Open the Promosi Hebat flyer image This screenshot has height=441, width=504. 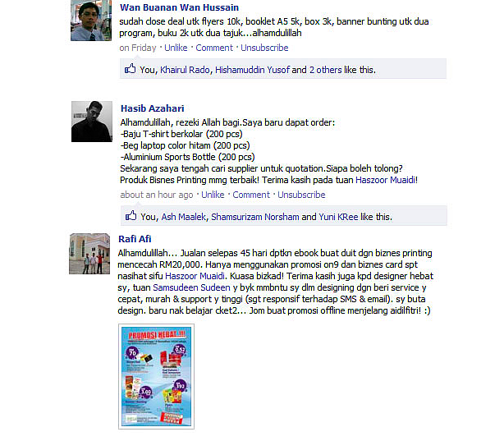[156, 376]
